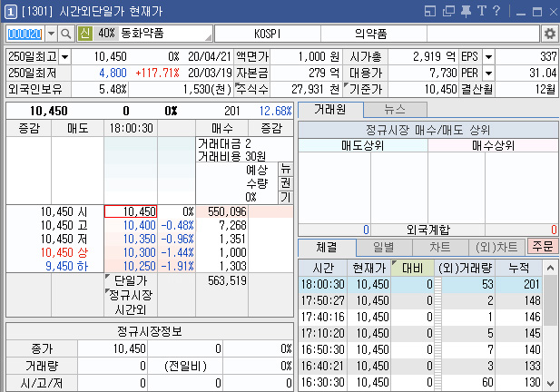This screenshot has width=560, height=392.
Task: Switch to 뉴스 tab
Action: [x=395, y=110]
